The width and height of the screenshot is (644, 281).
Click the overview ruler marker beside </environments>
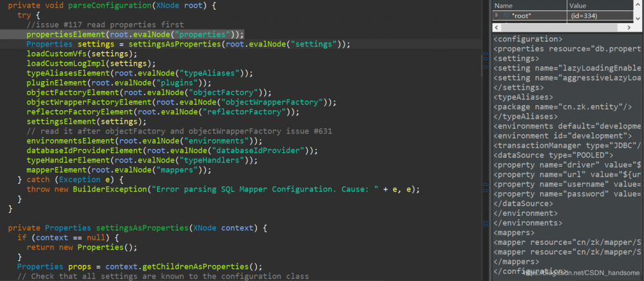coord(486,222)
